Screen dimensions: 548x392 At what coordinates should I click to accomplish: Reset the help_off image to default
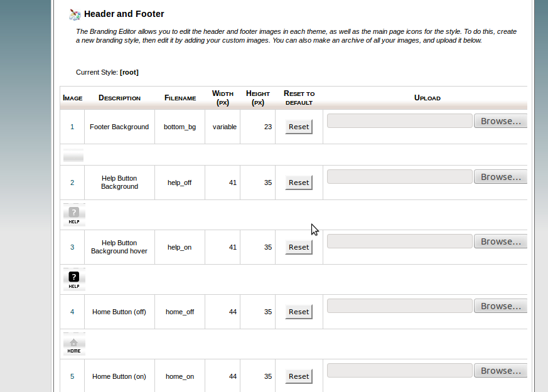point(299,183)
